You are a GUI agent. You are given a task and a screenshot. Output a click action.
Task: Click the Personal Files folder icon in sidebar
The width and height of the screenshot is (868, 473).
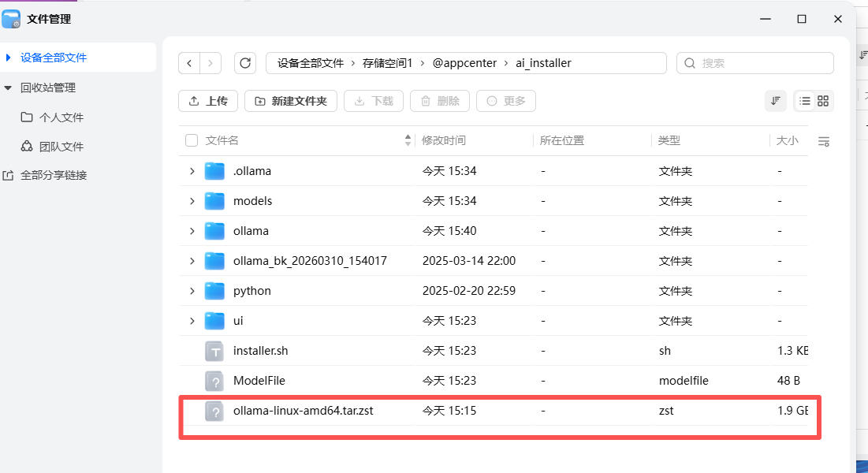(27, 117)
